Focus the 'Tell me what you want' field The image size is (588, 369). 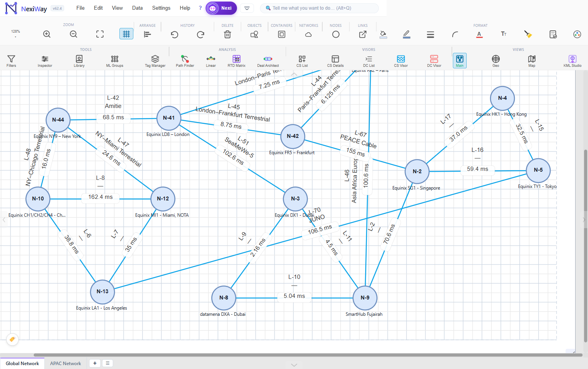[319, 8]
